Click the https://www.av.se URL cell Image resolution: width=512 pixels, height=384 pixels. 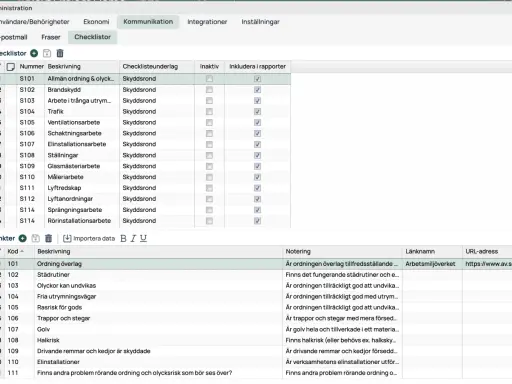tap(487, 264)
